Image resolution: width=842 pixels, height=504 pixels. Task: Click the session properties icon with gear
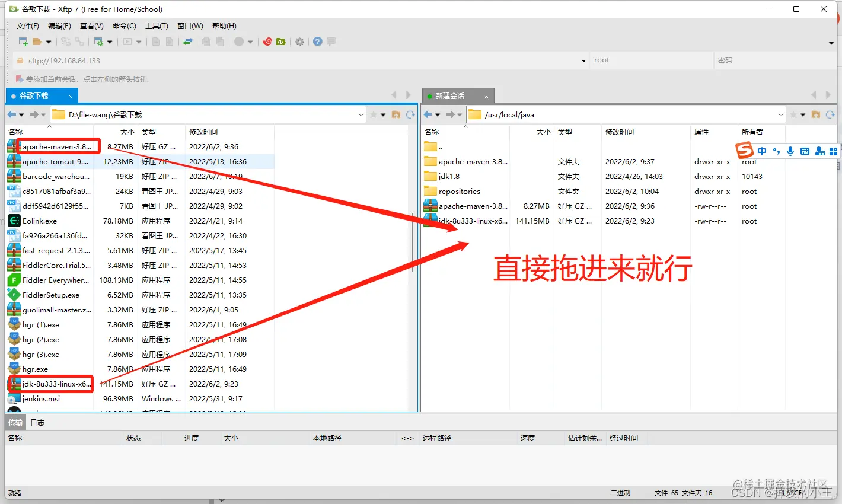[98, 42]
